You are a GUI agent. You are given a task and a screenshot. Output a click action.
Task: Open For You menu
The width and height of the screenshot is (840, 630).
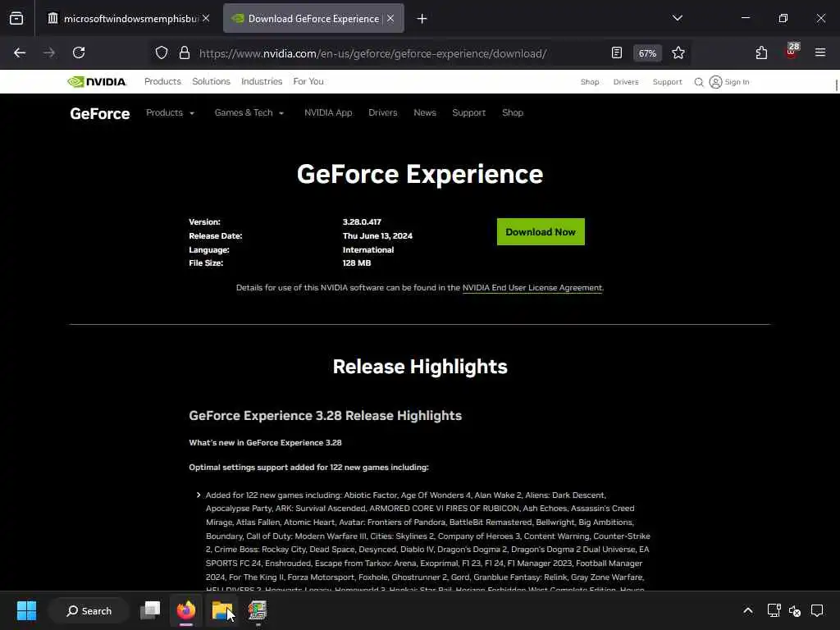pos(308,81)
